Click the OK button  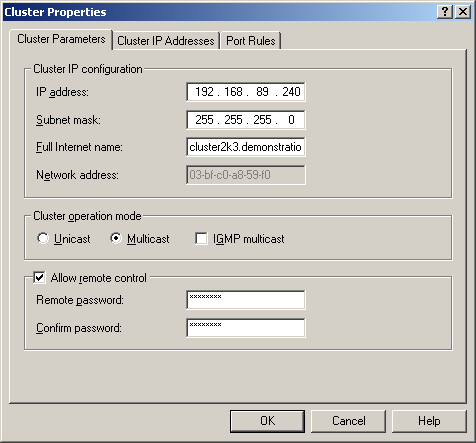coord(267,421)
